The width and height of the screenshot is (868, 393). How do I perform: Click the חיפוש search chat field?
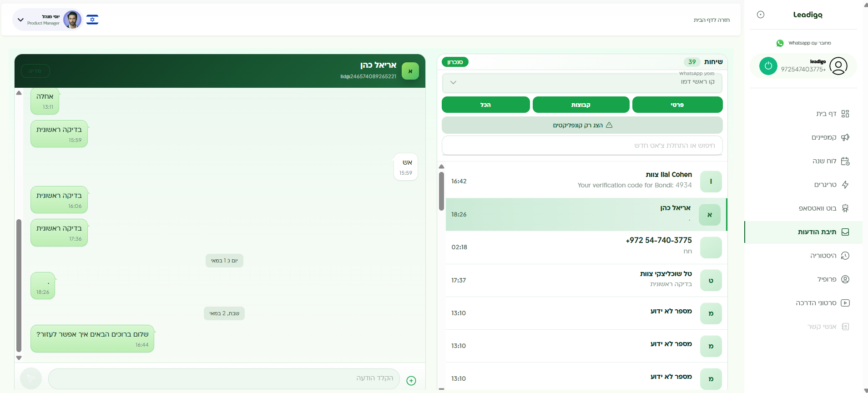(x=582, y=146)
